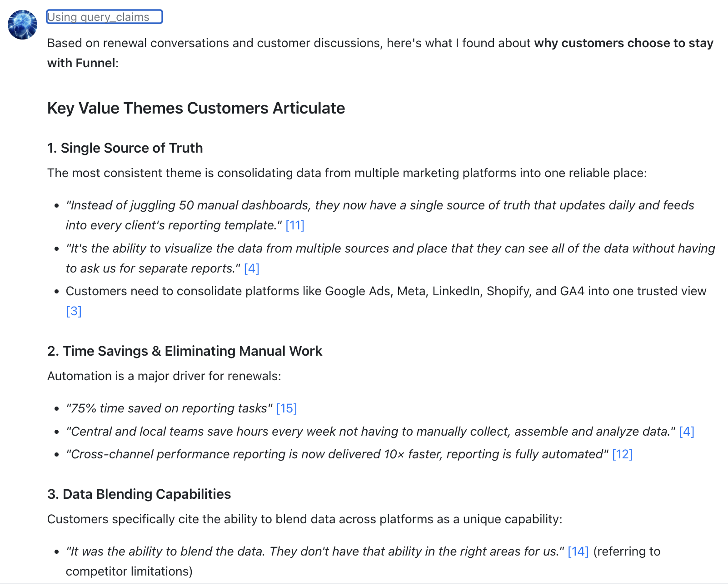The width and height of the screenshot is (728, 586).
Task: Click the blue brain assistant avatar
Action: (x=22, y=25)
